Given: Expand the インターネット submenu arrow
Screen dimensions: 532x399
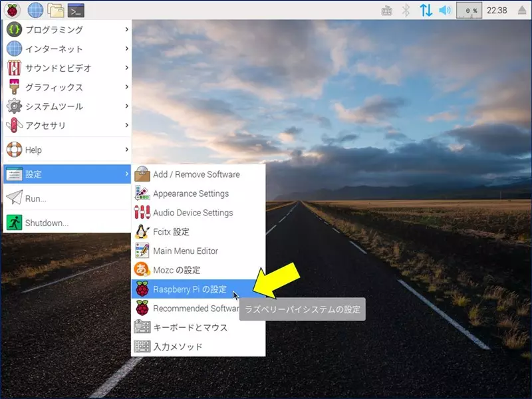Looking at the screenshot, I should coord(126,49).
